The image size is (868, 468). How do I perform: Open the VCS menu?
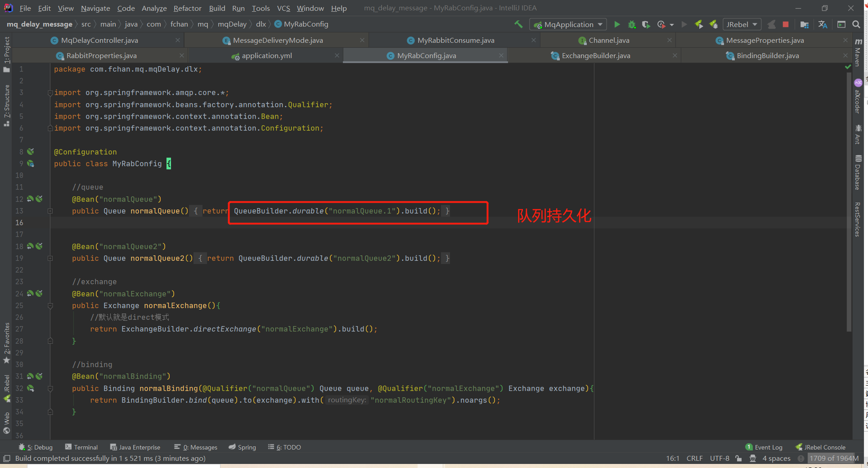click(283, 8)
